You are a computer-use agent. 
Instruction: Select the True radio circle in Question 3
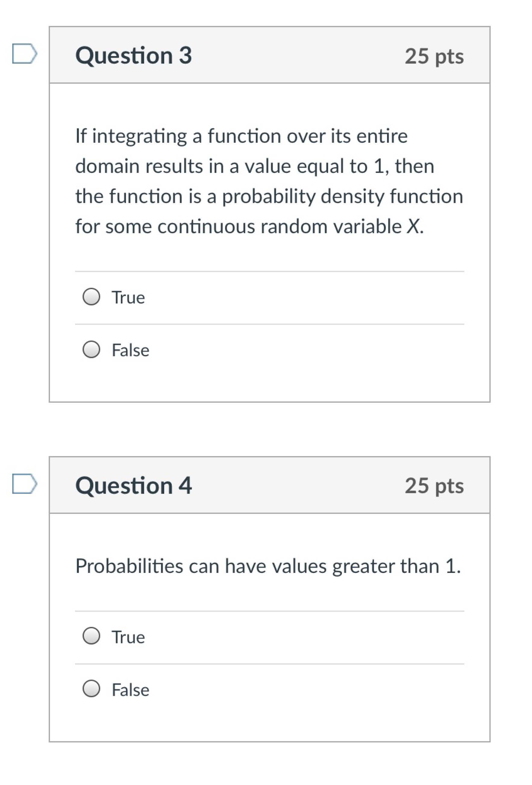(x=91, y=297)
